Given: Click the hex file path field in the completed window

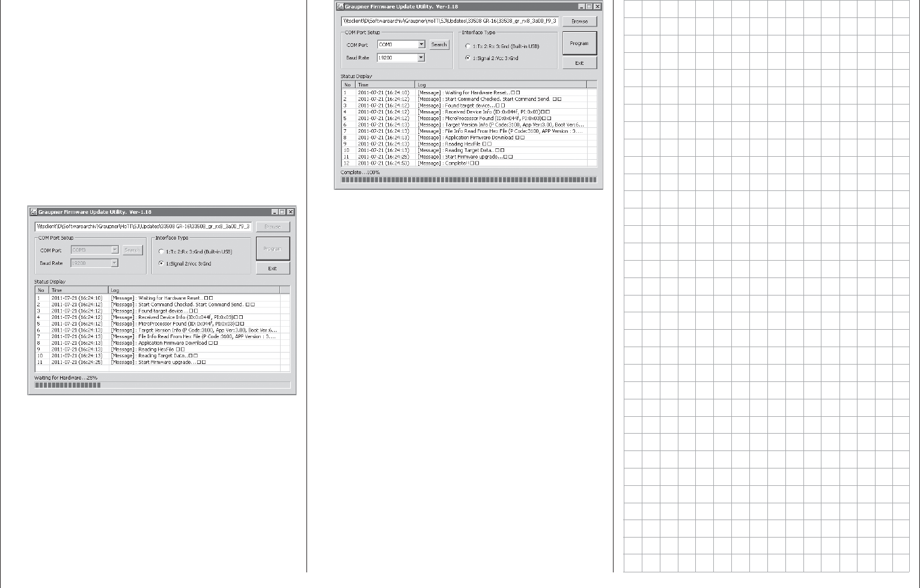Looking at the screenshot, I should tap(450, 21).
